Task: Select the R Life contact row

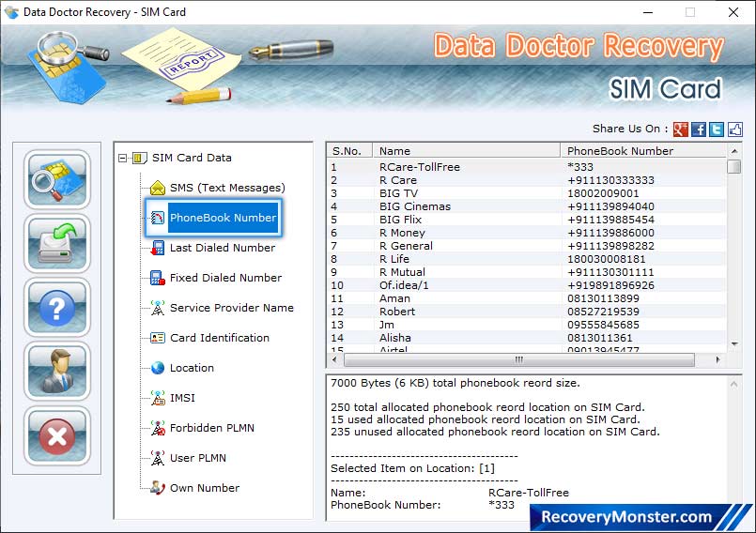Action: point(527,259)
